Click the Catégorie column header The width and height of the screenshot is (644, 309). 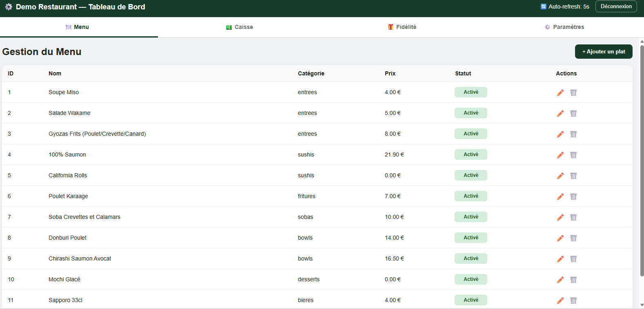pos(311,73)
